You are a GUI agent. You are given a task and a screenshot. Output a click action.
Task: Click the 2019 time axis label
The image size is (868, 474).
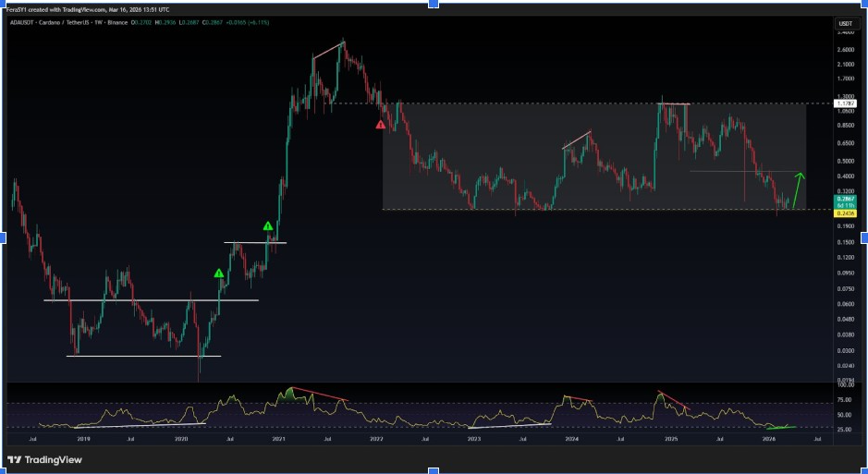tap(83, 439)
